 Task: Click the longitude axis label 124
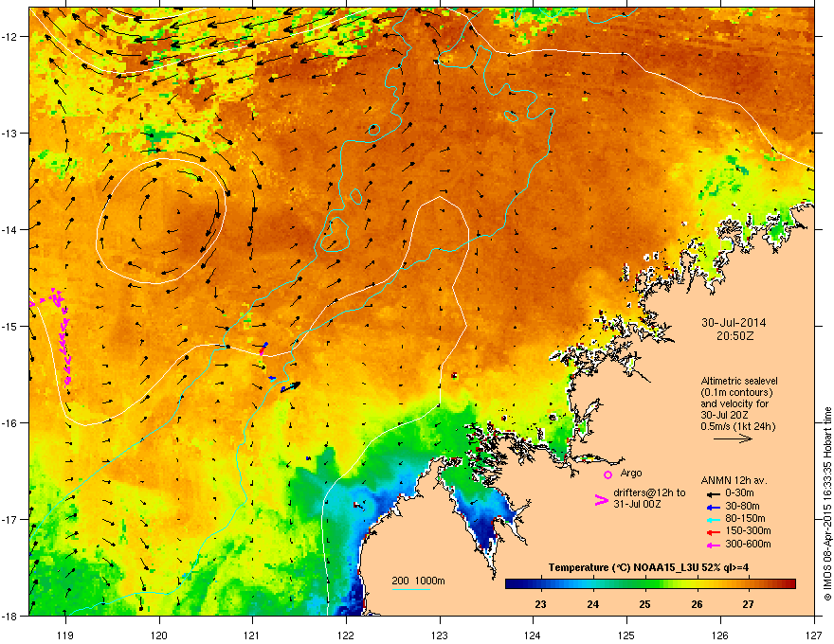point(533,635)
